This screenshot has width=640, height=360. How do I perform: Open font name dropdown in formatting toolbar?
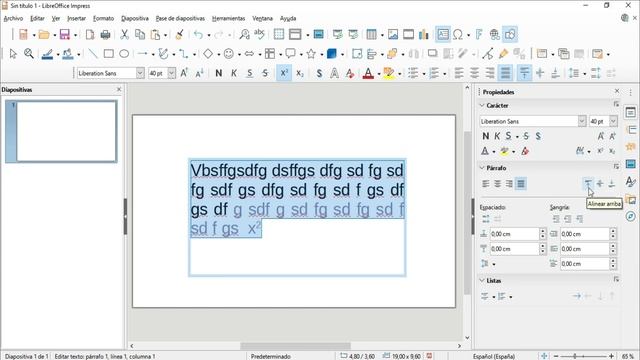140,73
